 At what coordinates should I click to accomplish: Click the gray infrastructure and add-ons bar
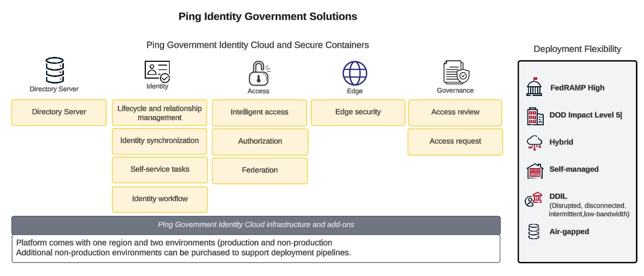tap(256, 224)
